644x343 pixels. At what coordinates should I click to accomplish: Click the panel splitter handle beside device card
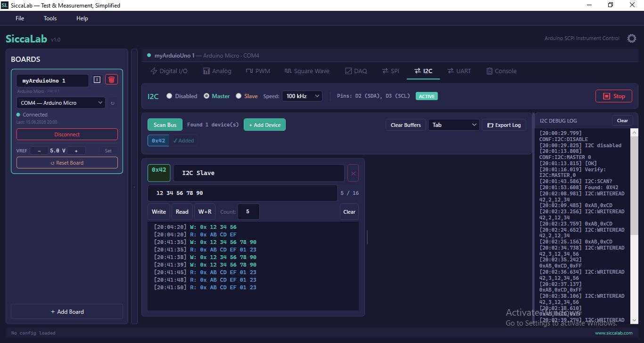coord(367,237)
